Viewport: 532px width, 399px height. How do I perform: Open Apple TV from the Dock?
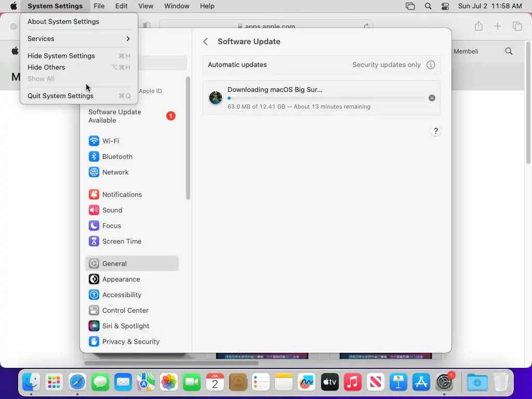[x=329, y=382]
